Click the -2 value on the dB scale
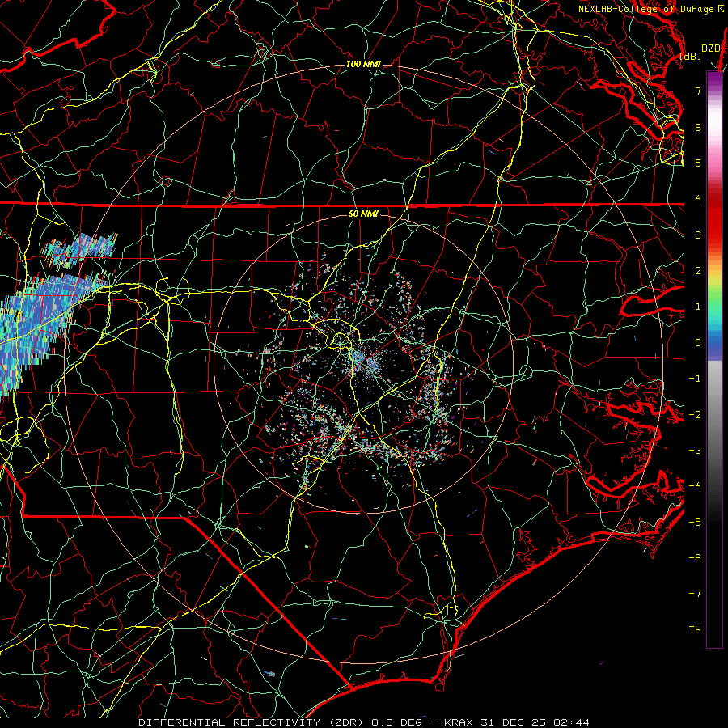The image size is (728, 728). [695, 415]
